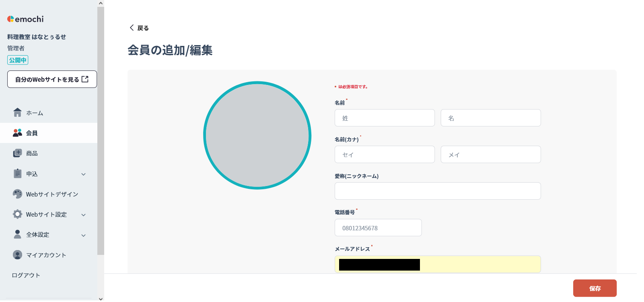Click the セイ kana field

coord(385,155)
